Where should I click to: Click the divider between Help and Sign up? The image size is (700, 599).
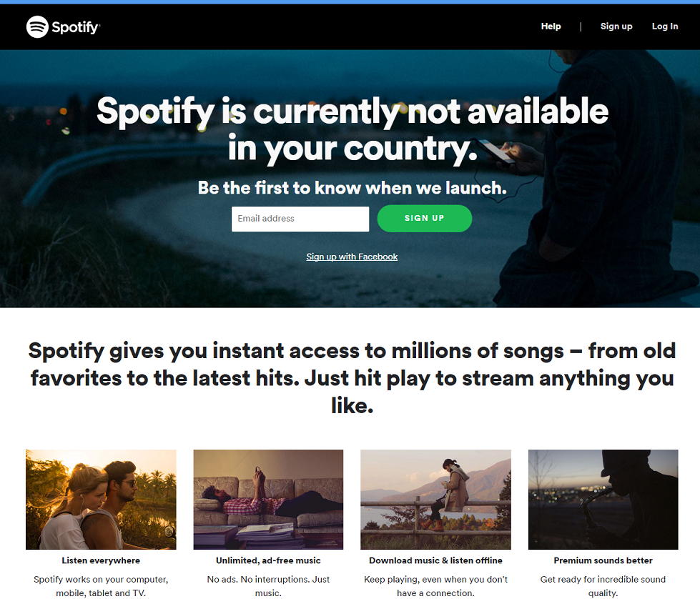coord(580,26)
